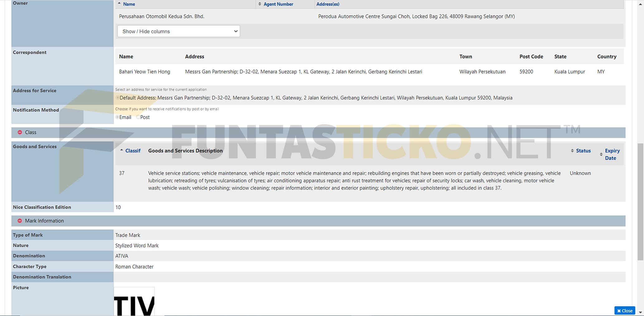Click the Trade Mark type value
Viewport: 644px width, 316px height.
coord(128,235)
